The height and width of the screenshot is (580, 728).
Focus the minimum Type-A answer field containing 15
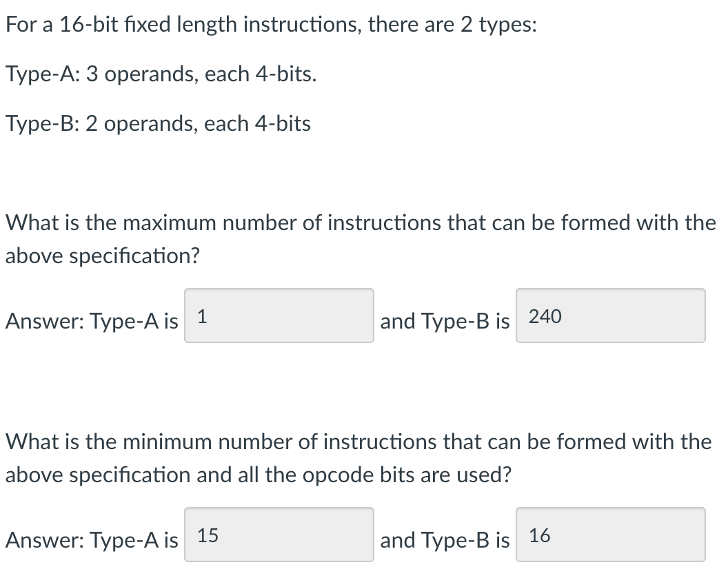pos(279,535)
